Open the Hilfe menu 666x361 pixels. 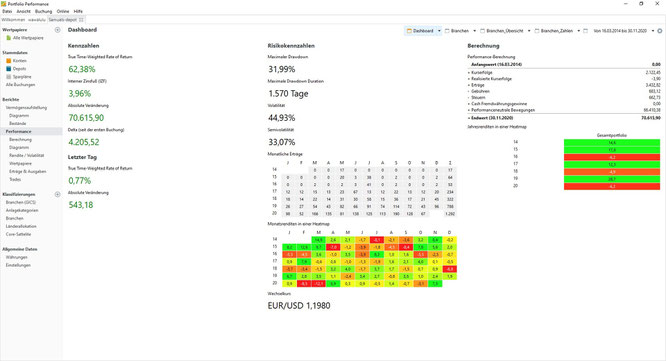pyautogui.click(x=78, y=11)
